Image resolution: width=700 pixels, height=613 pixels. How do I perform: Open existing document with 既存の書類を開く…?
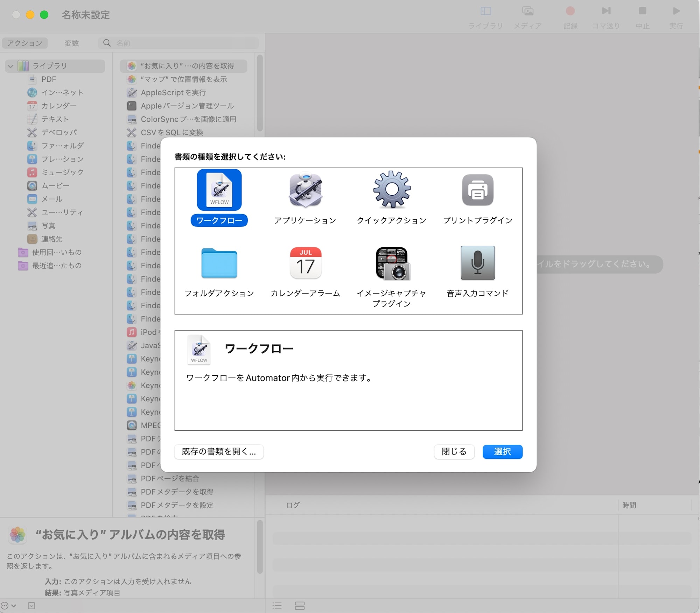[219, 452]
